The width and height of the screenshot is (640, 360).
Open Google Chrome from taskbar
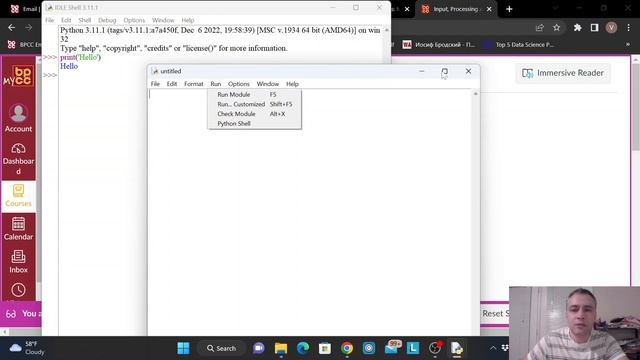pos(347,348)
